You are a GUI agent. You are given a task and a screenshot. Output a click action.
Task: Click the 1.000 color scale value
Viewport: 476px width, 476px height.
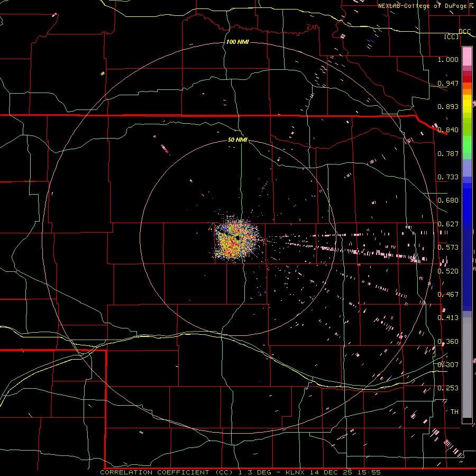[x=448, y=60]
